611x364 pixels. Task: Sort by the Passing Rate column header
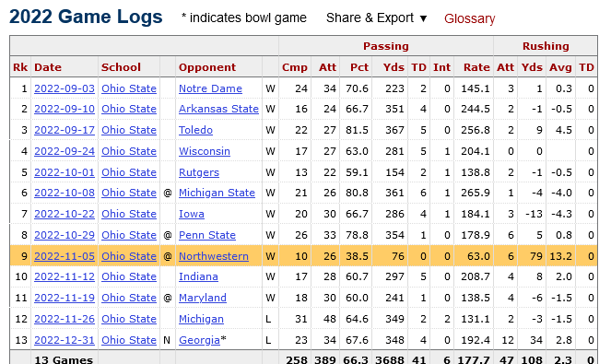[x=476, y=67]
